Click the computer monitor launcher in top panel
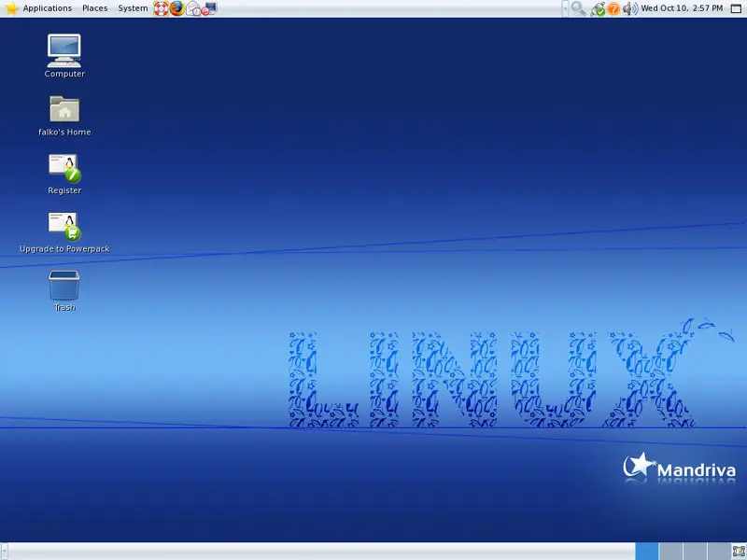 [209, 8]
